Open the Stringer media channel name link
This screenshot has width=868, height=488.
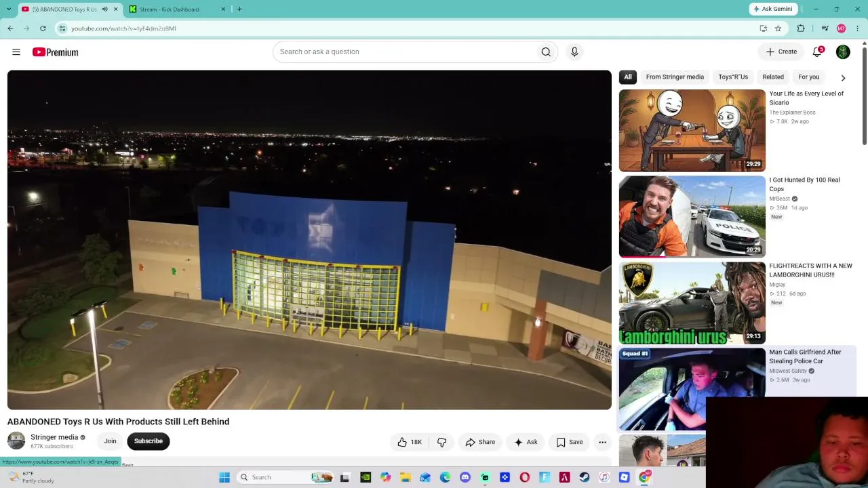click(54, 437)
